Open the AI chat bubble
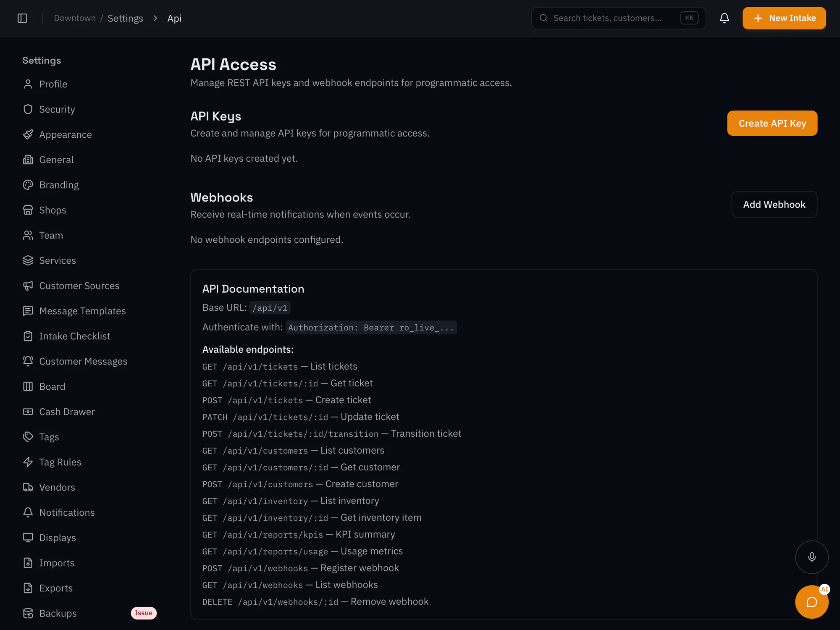840x630 pixels. pyautogui.click(x=811, y=601)
